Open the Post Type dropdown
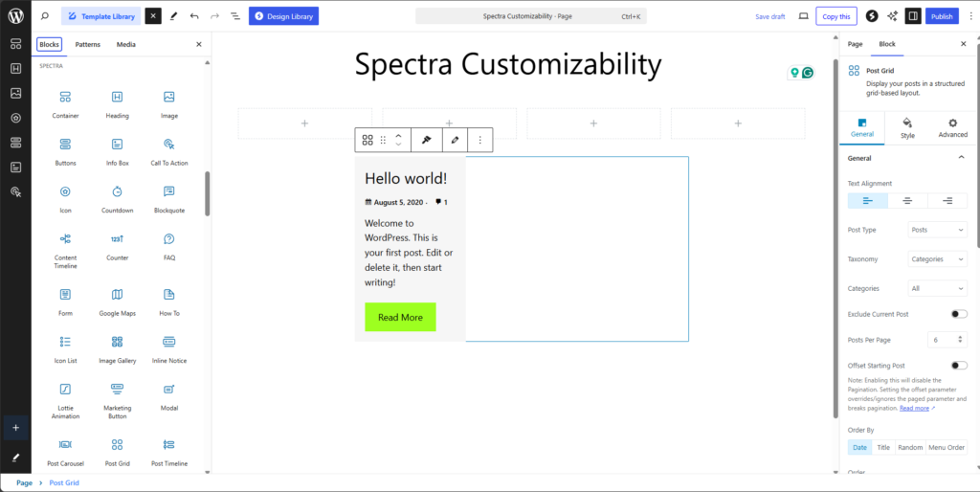Image resolution: width=980 pixels, height=492 pixels. coord(938,230)
